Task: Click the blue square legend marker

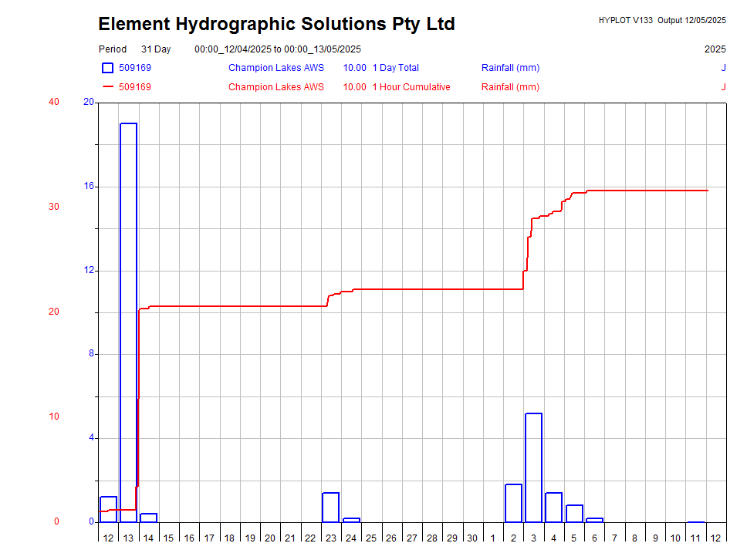Action: coord(108,68)
